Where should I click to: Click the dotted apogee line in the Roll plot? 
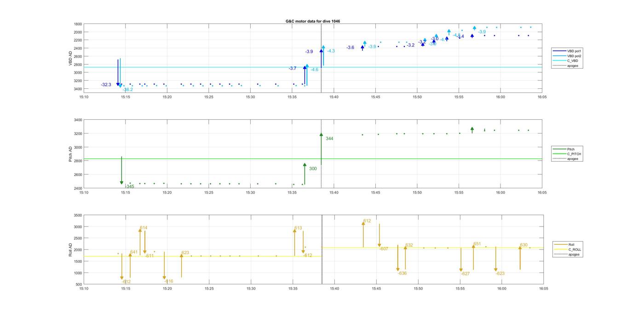click(x=322, y=249)
